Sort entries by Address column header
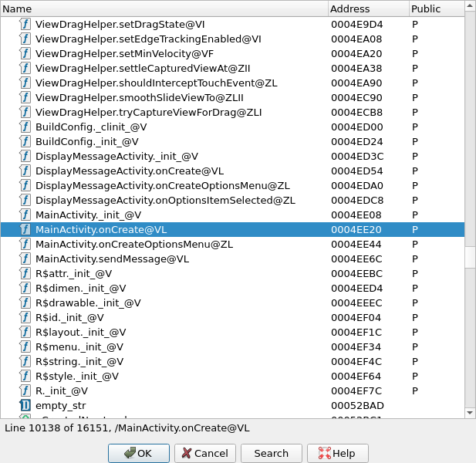Viewport: 476px width, 463px height. [x=367, y=8]
